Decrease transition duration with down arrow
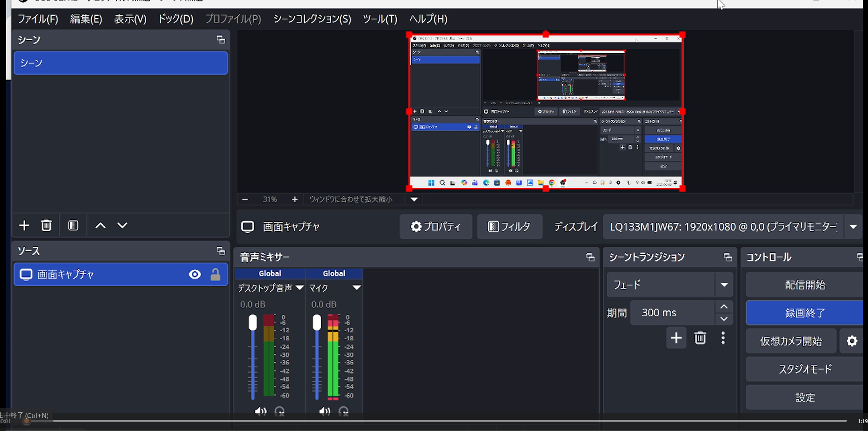868x431 pixels. pos(724,319)
